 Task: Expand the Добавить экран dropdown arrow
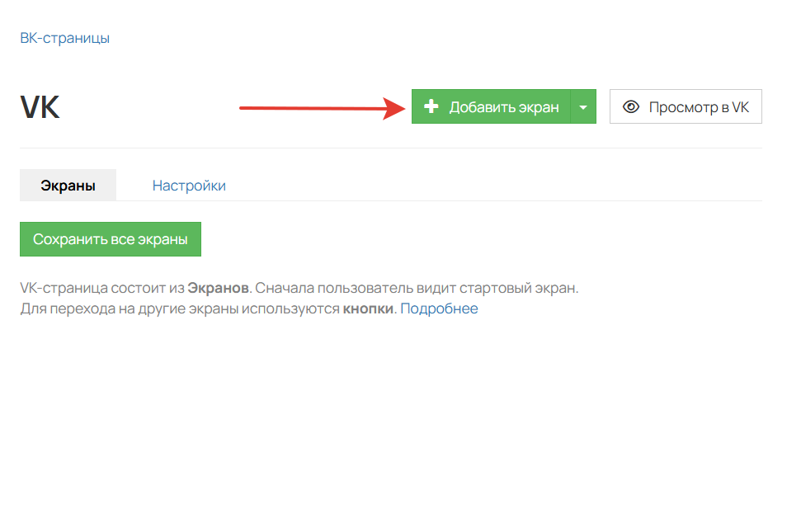(583, 106)
